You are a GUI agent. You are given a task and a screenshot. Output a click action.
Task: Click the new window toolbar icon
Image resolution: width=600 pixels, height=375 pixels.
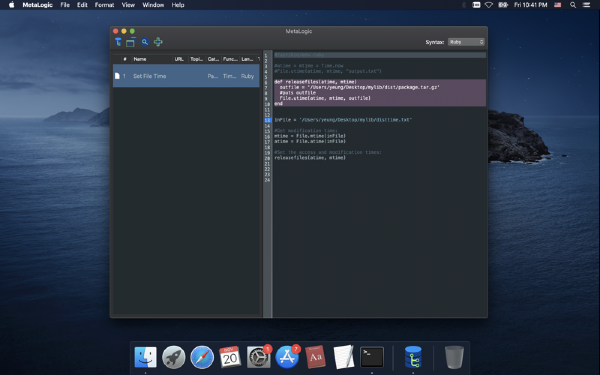point(131,42)
